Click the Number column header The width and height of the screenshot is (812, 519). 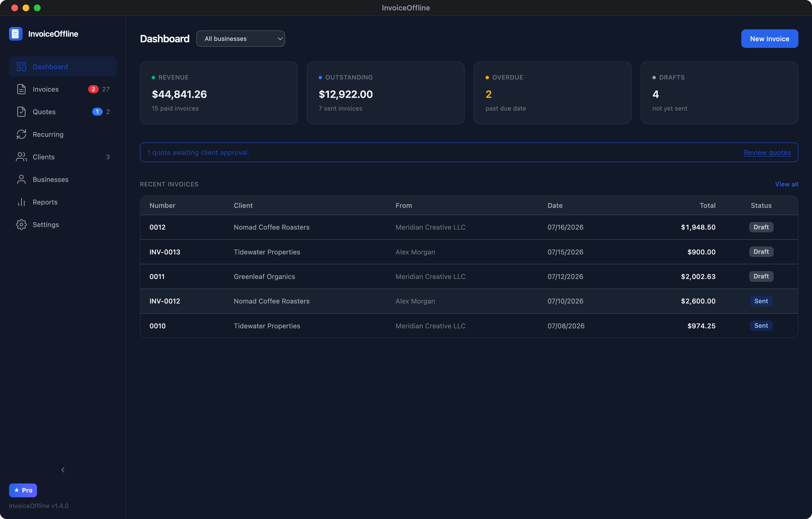point(162,205)
